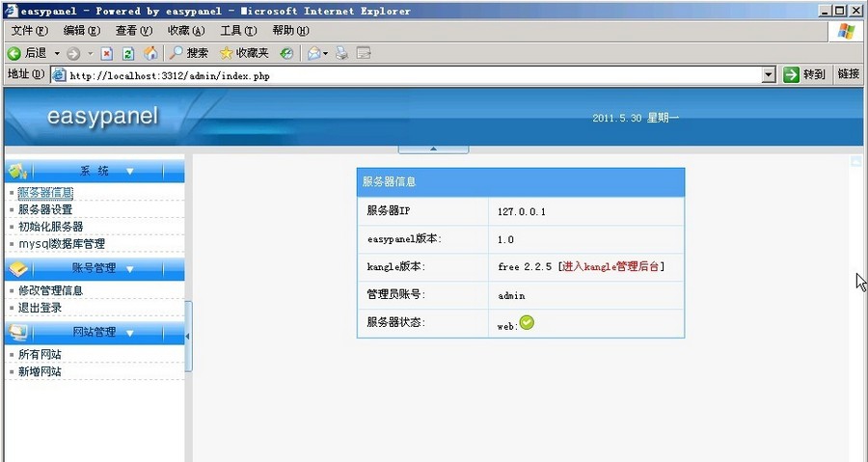This screenshot has height=462, width=868.
Task: Click the Edit page icon in toolbar
Action: 364,53
